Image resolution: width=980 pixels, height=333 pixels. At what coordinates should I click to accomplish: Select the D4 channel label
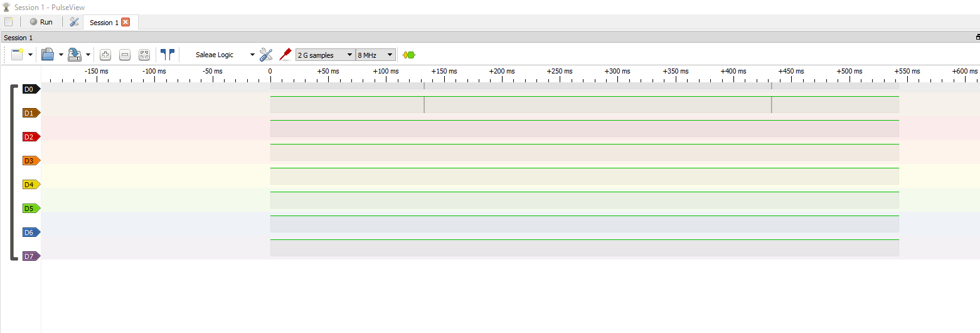pos(31,184)
